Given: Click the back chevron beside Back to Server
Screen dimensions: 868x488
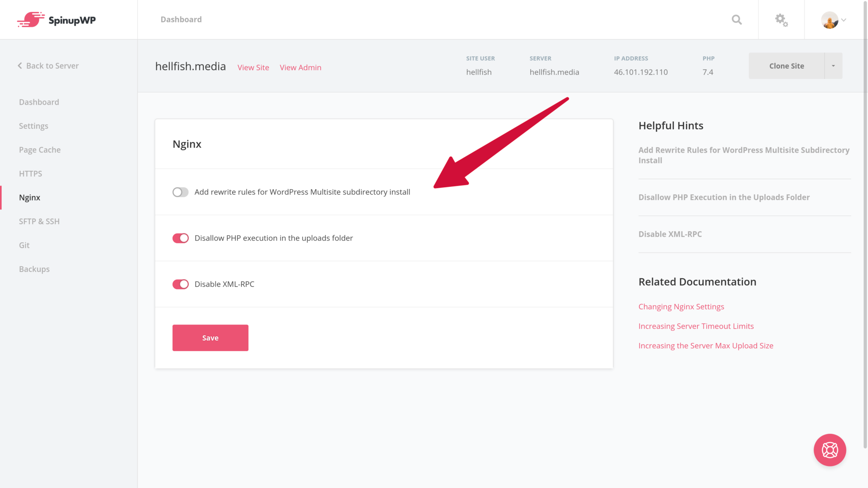Looking at the screenshot, I should [x=19, y=65].
